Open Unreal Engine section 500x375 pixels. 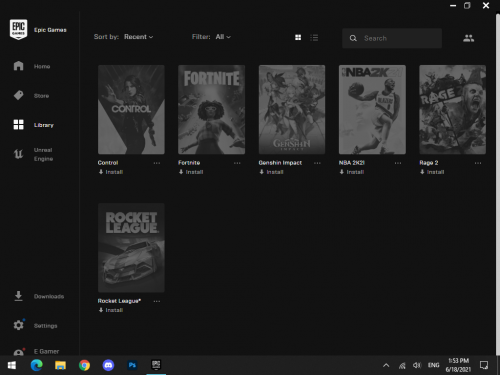[x=43, y=154]
